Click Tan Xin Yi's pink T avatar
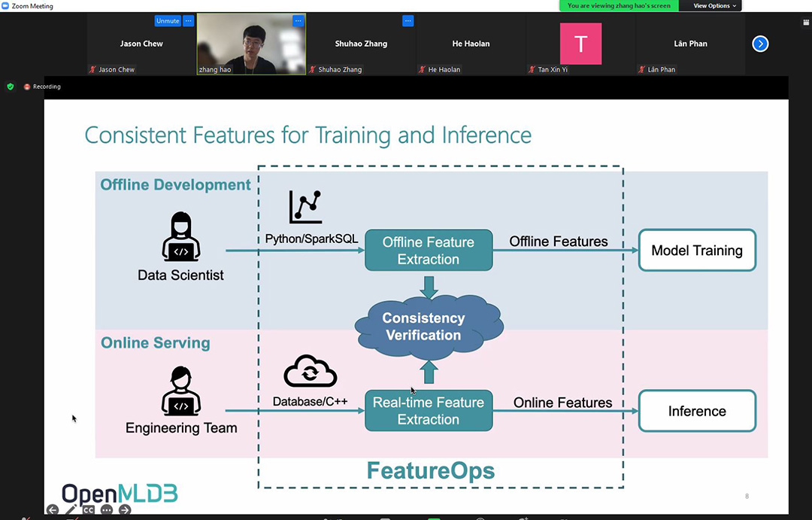 click(580, 44)
